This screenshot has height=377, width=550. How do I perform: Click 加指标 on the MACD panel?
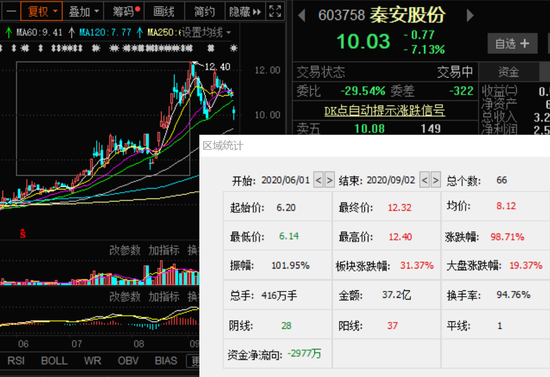pyautogui.click(x=164, y=297)
